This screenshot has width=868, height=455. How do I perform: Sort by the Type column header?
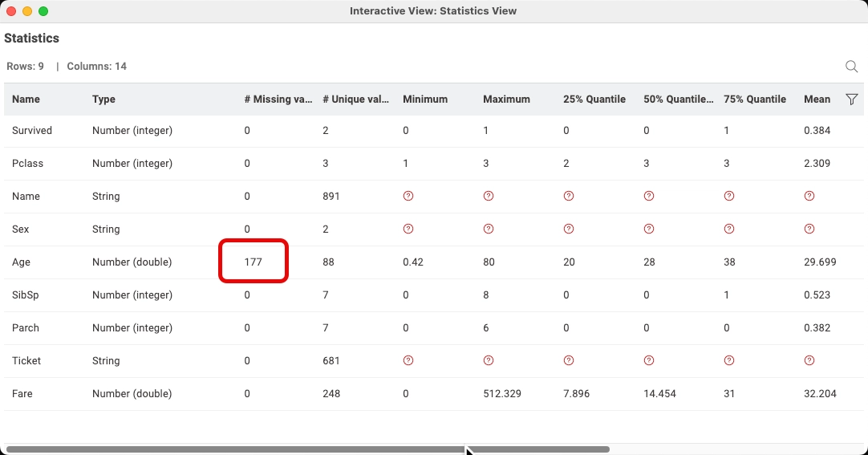(x=103, y=100)
